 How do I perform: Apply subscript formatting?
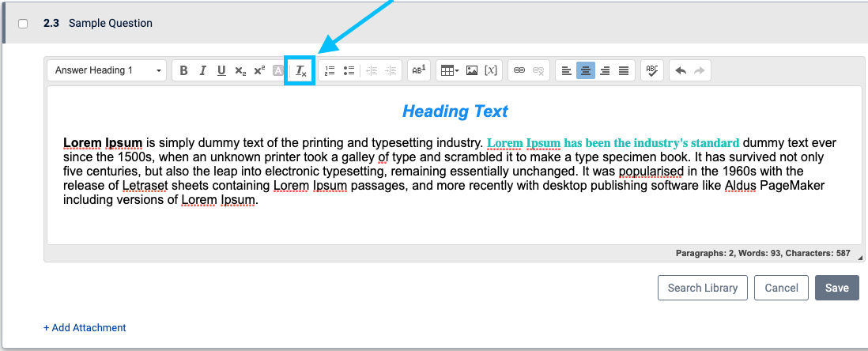[240, 70]
